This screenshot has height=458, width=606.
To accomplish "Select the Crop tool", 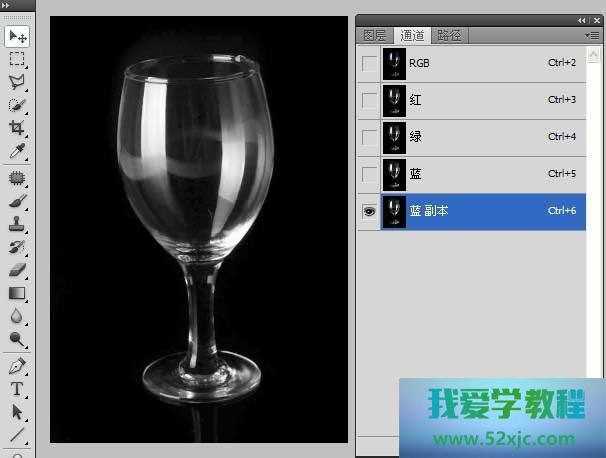I will pyautogui.click(x=17, y=128).
